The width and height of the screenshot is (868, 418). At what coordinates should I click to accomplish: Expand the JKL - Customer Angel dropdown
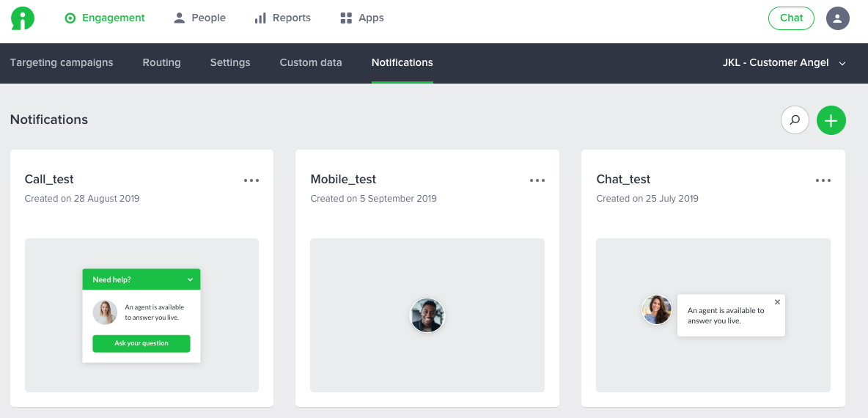[x=784, y=63]
